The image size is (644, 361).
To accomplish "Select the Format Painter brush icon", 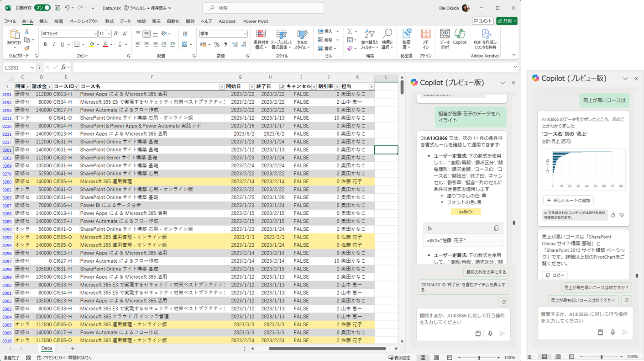I will click(x=27, y=48).
